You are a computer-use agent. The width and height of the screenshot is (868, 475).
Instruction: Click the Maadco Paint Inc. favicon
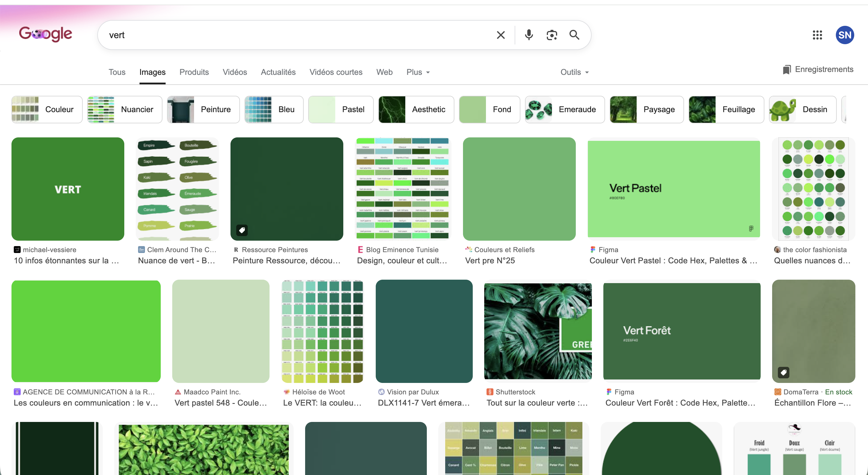(x=178, y=392)
